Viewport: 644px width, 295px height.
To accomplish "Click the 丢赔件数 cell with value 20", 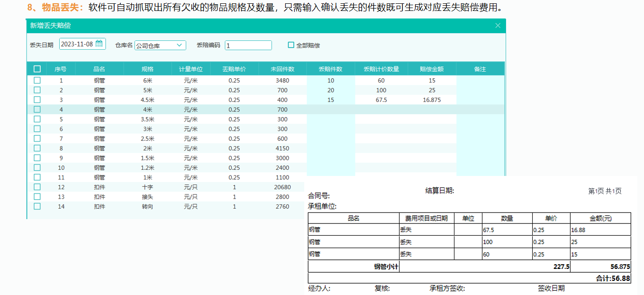I will (331, 90).
